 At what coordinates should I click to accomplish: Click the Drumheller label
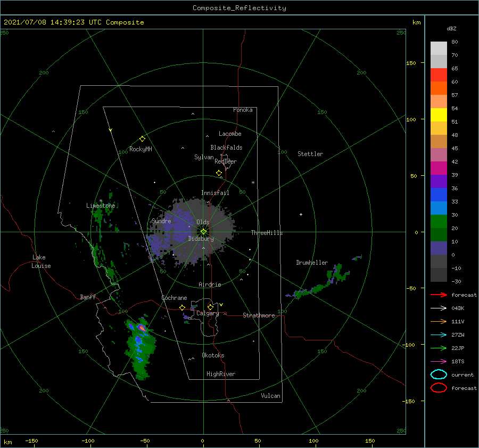click(312, 263)
